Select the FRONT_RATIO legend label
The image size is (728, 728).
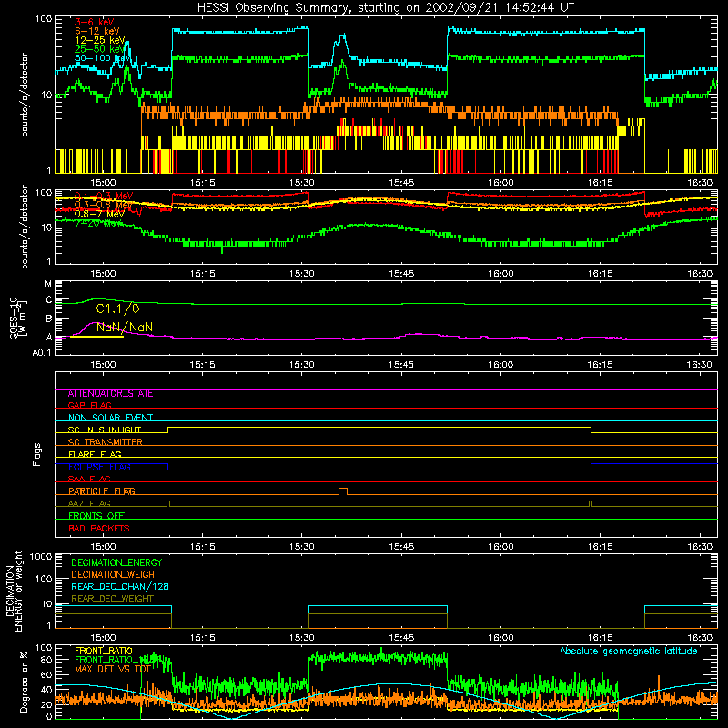pos(104,651)
